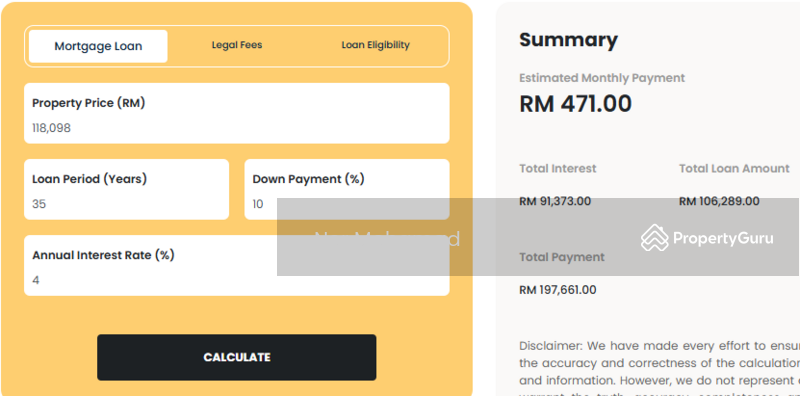800x396 pixels.
Task: Click the Summary heading
Action: (568, 40)
